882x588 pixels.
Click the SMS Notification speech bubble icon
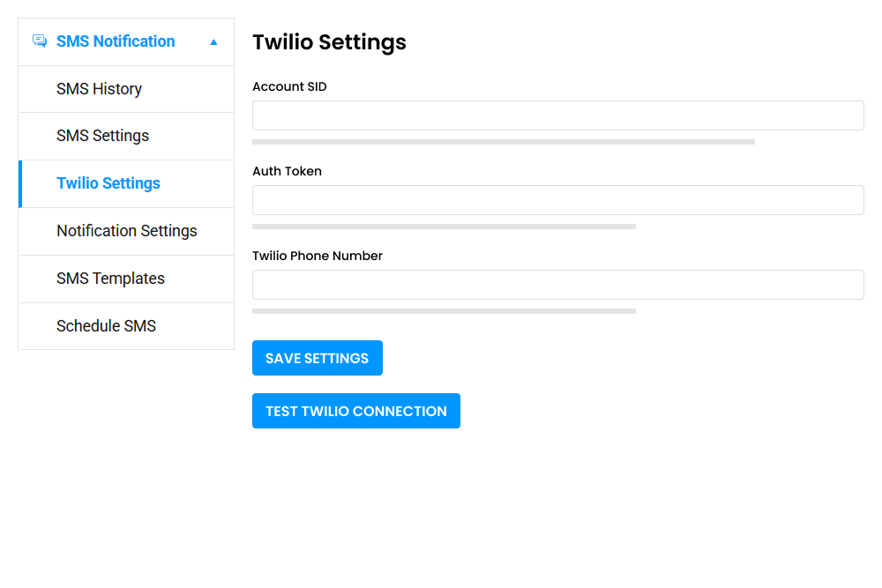39,41
